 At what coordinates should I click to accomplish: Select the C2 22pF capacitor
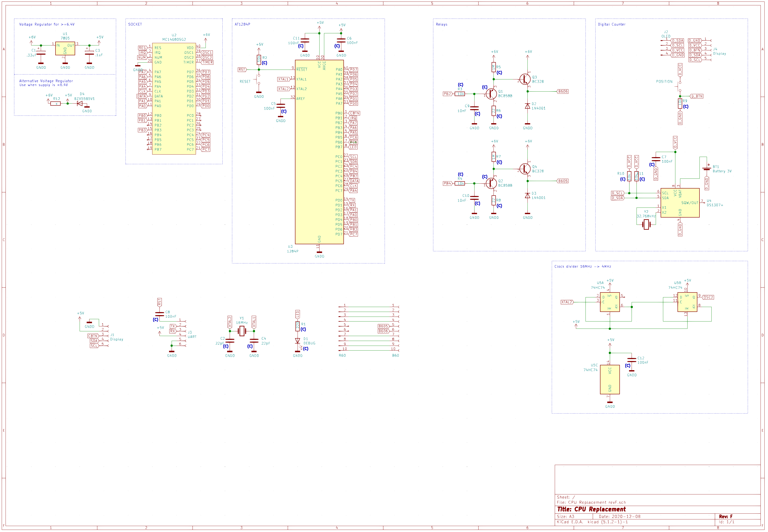pyautogui.click(x=230, y=341)
